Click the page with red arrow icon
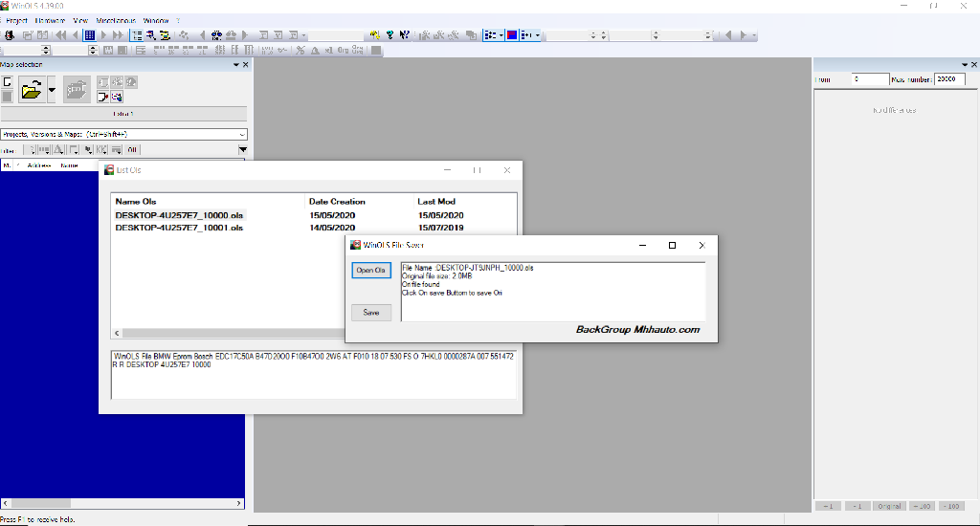Screen dimensions: 980x526 (x=102, y=97)
